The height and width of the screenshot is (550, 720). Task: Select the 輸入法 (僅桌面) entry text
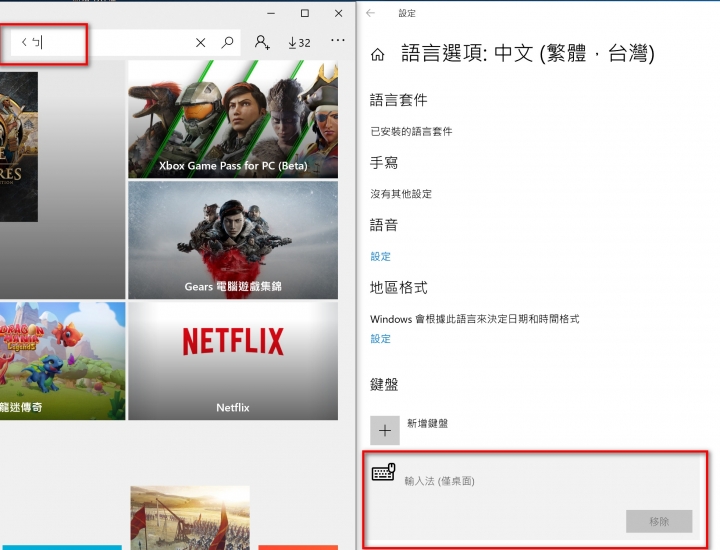(x=439, y=481)
